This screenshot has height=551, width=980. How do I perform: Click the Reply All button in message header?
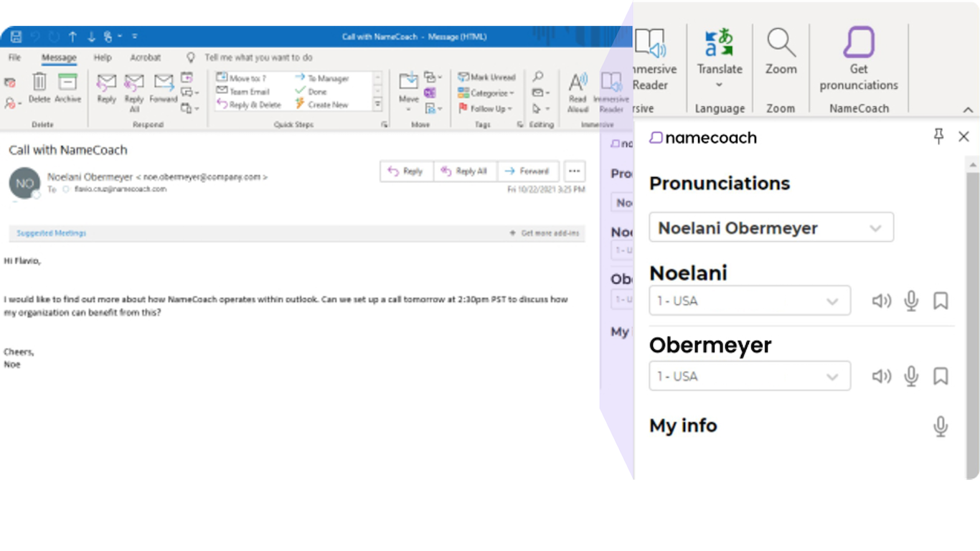tap(465, 171)
